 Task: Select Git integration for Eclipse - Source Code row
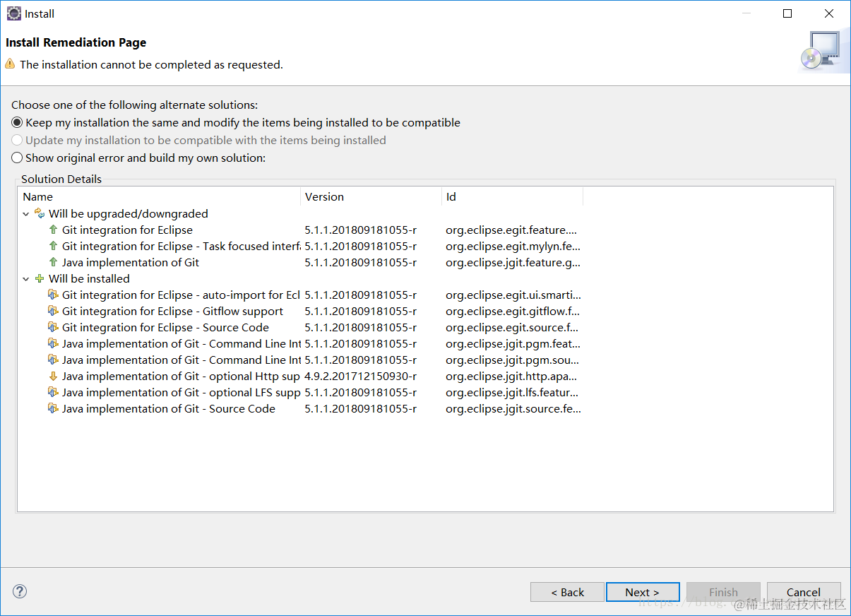coord(165,328)
